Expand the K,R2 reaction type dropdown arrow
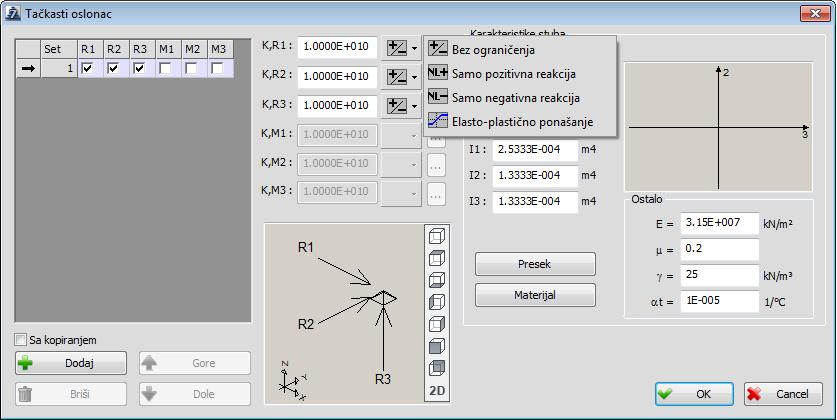The image size is (837, 420). pos(415,77)
